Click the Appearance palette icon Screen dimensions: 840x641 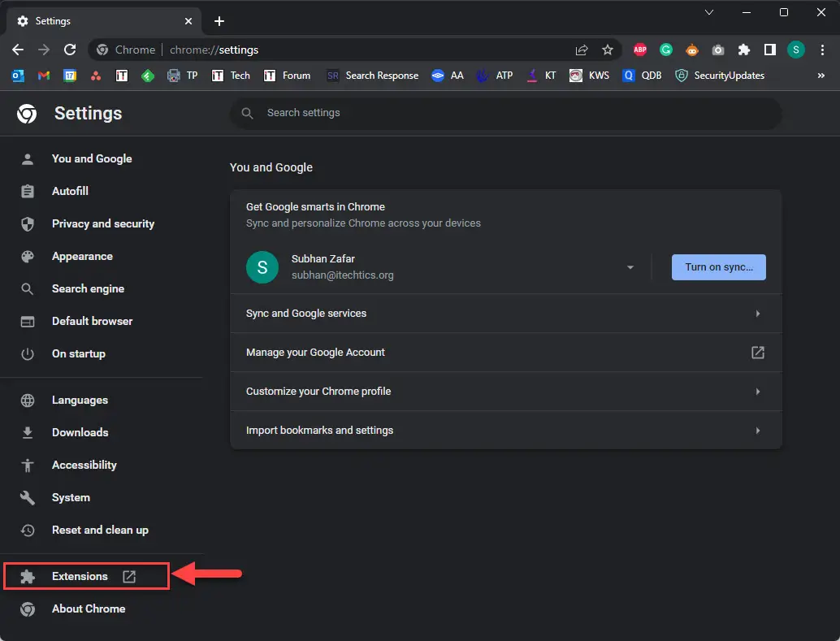pos(28,257)
